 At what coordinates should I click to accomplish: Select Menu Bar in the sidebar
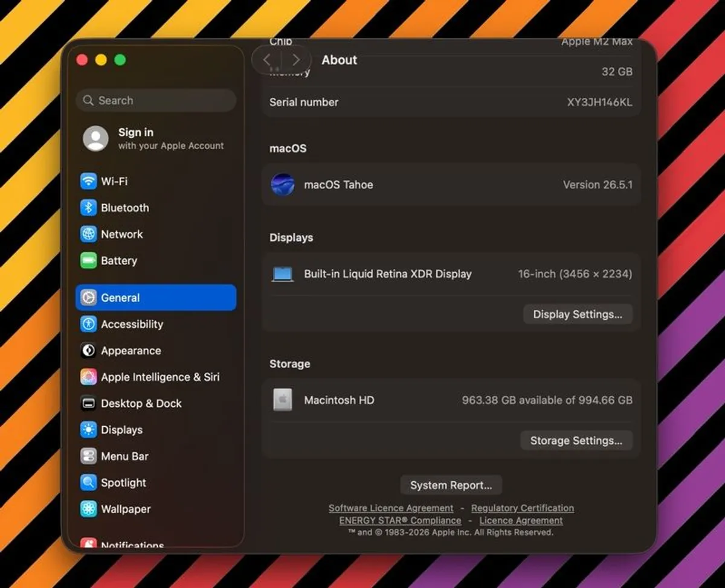tap(156, 456)
